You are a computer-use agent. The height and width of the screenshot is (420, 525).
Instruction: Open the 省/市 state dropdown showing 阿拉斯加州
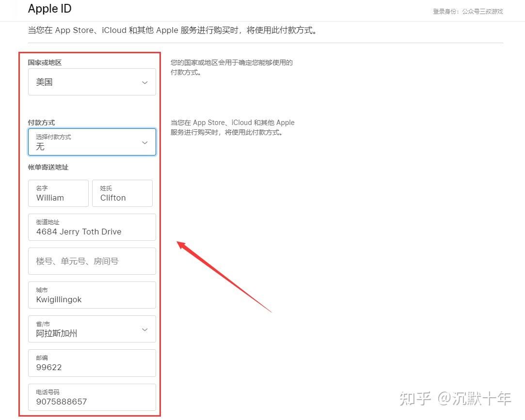(92, 329)
